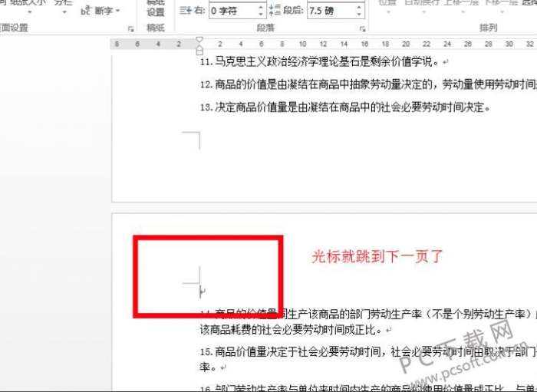Click line 15 starting 商品价值量决定于

pos(368,352)
